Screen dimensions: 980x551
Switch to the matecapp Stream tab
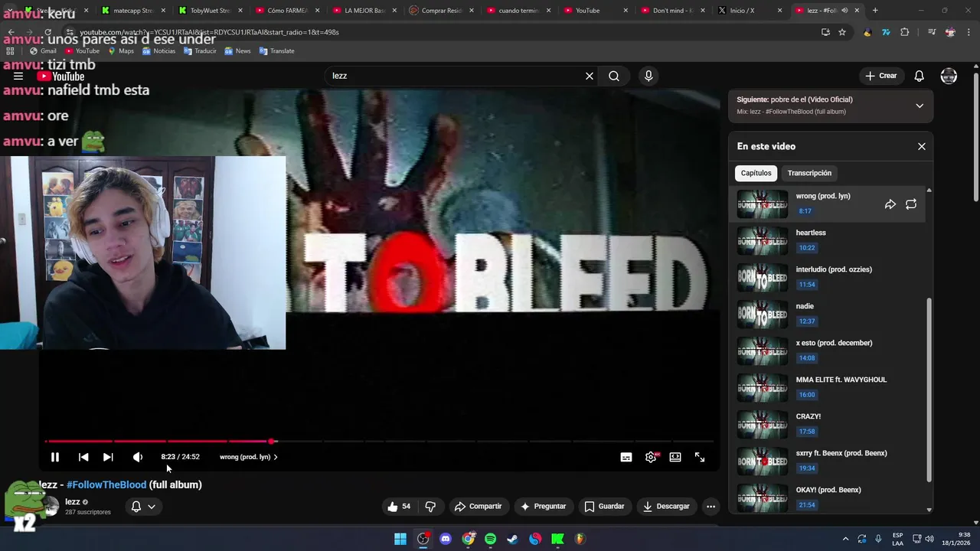click(x=132, y=11)
